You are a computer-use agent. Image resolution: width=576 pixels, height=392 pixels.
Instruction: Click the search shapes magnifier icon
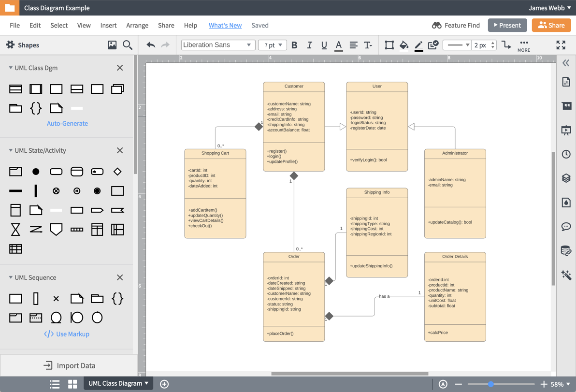pyautogui.click(x=128, y=45)
